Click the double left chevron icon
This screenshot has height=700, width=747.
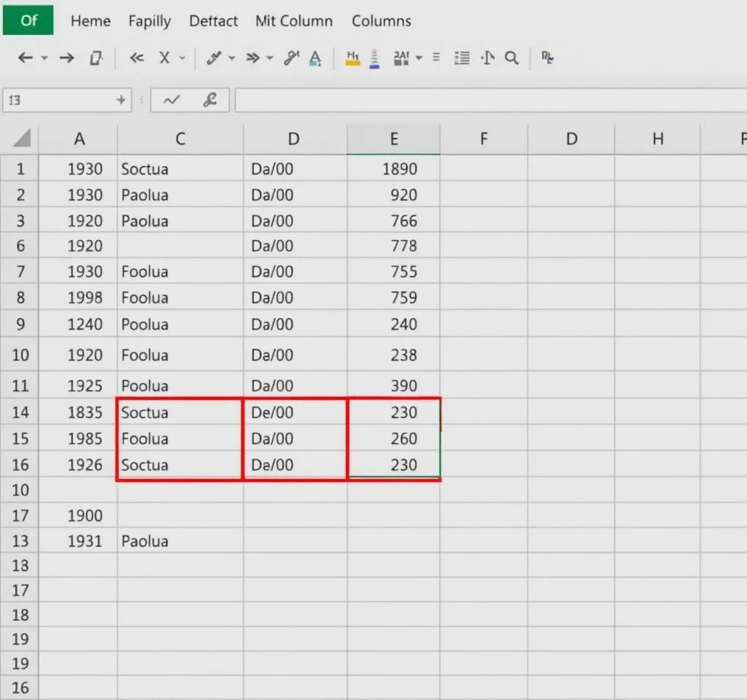point(136,58)
